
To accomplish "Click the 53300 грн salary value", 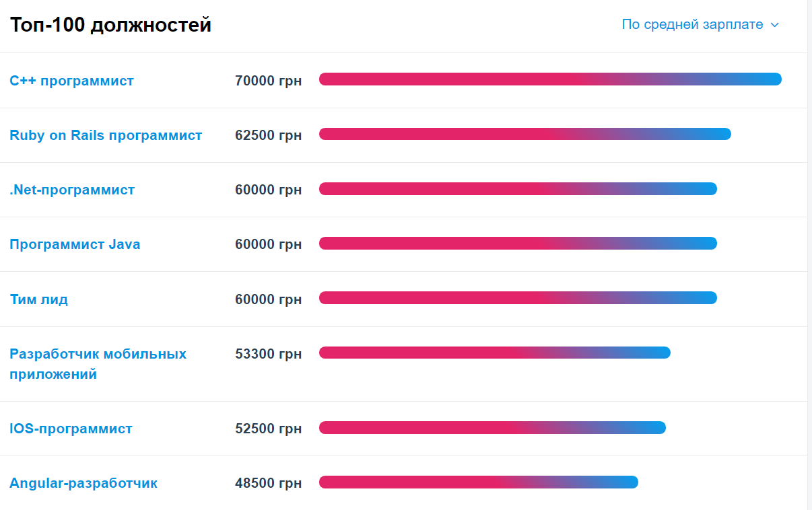I will point(268,354).
